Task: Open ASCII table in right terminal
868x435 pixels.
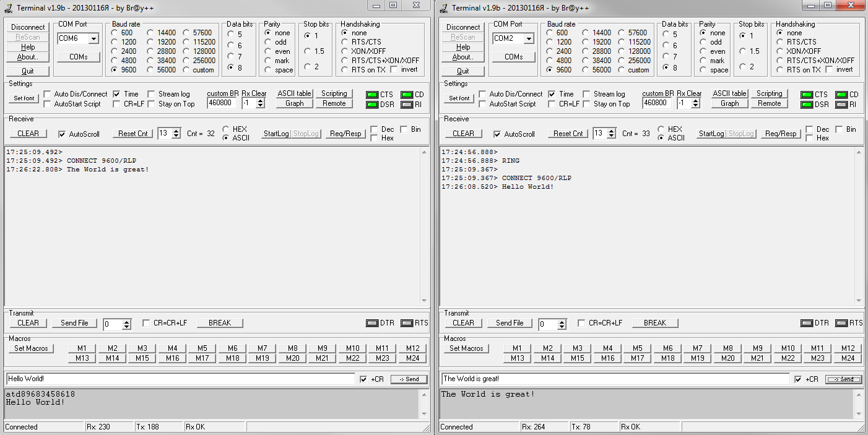Action: [729, 93]
